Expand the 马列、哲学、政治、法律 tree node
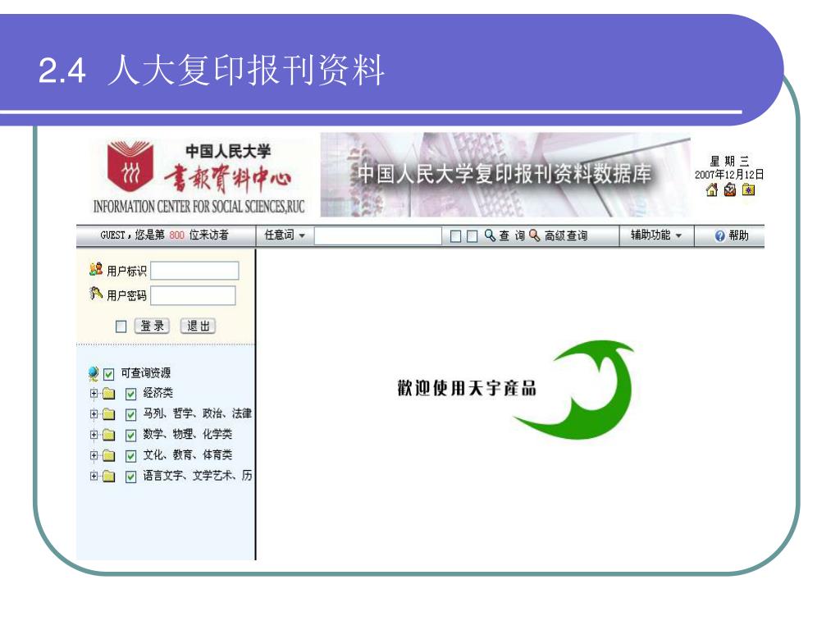Screen dimensions: 840x630 pyautogui.click(x=94, y=413)
